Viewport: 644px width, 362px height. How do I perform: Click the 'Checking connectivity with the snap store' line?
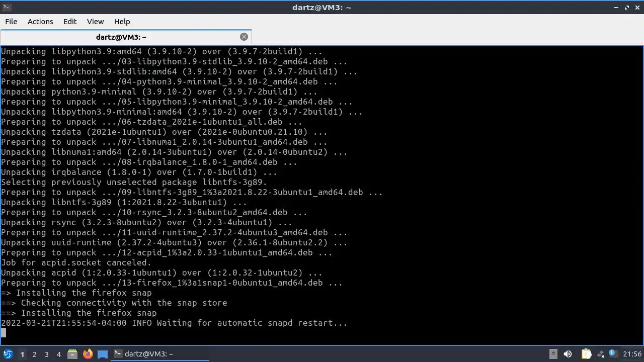[114, 303]
